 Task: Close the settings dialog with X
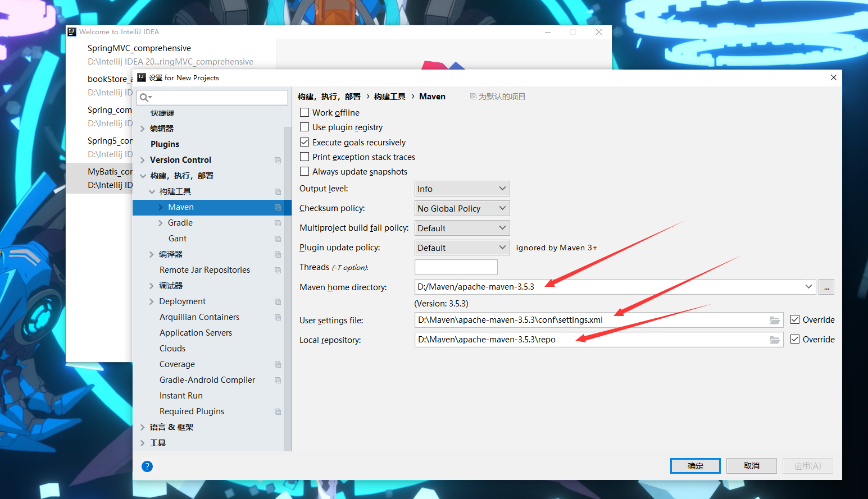point(834,77)
